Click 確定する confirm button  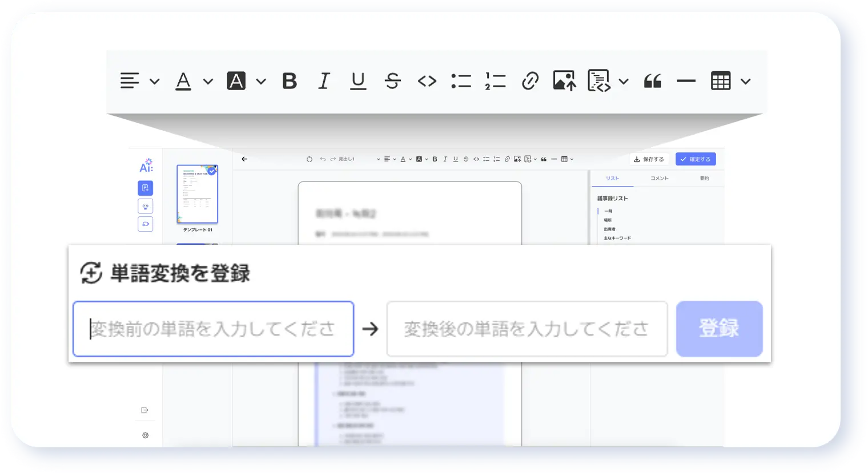point(696,159)
